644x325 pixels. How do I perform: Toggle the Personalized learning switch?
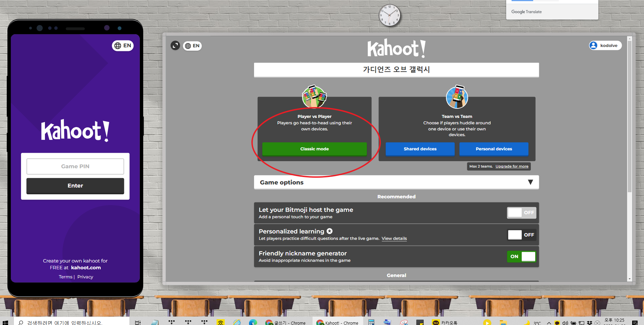click(x=521, y=235)
